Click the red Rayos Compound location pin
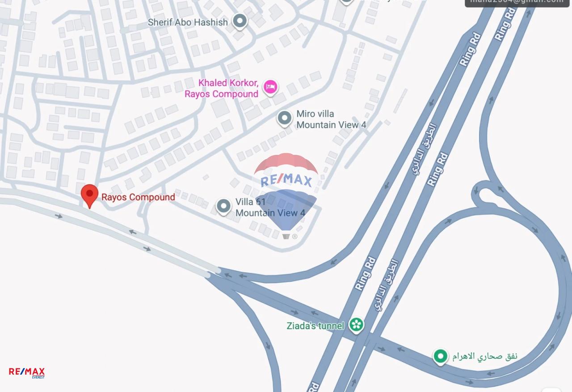The width and height of the screenshot is (572, 392). [x=89, y=196]
